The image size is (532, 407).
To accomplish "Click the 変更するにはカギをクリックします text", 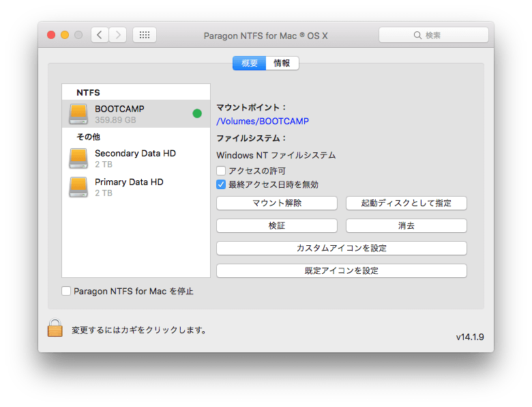I will 139,330.
